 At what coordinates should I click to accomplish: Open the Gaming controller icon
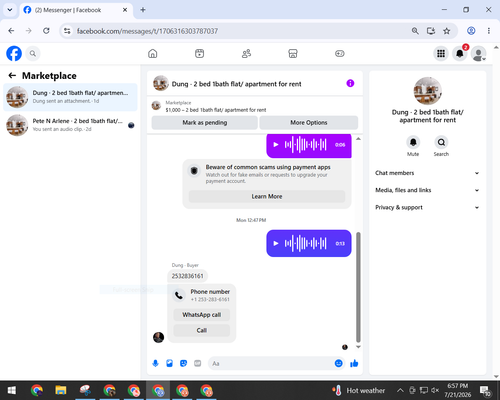pos(340,53)
